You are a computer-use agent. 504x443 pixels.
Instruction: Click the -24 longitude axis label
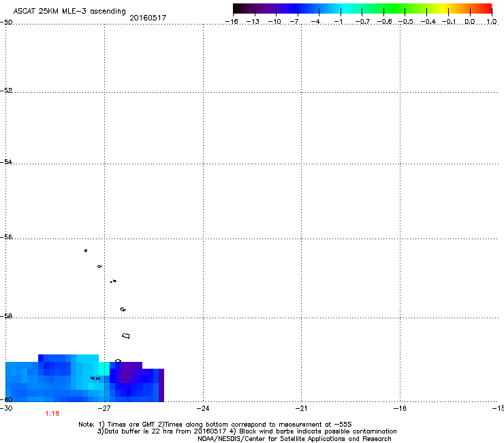[x=203, y=408]
